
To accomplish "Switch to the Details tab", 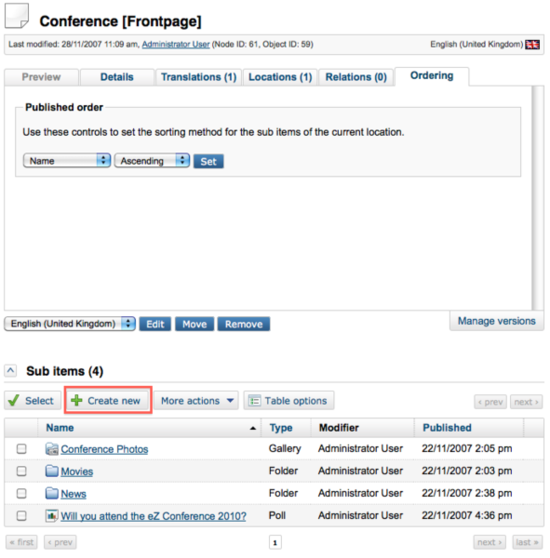I will point(117,77).
